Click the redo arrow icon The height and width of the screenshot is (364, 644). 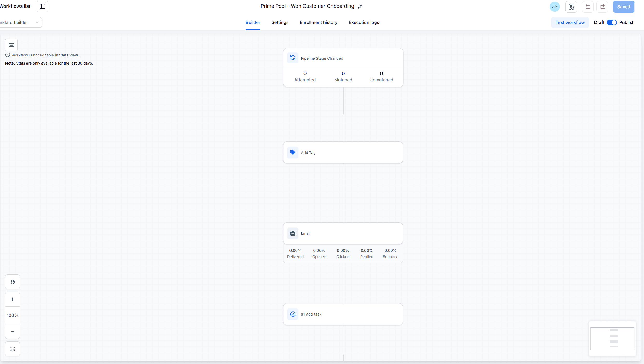tap(602, 7)
